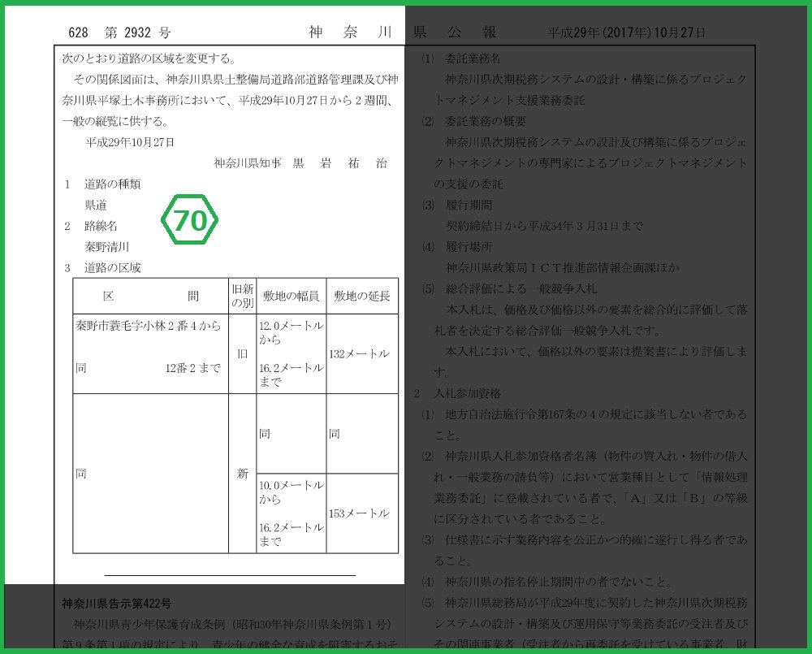Click the item "(2) 委託業務の概要"

point(474,121)
